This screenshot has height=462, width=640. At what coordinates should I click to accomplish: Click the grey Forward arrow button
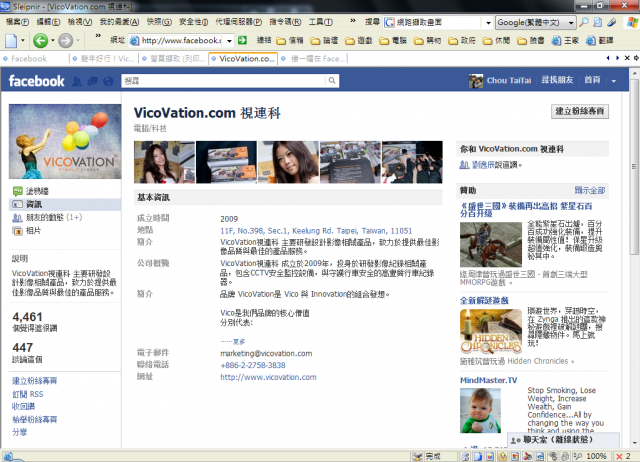pos(65,40)
